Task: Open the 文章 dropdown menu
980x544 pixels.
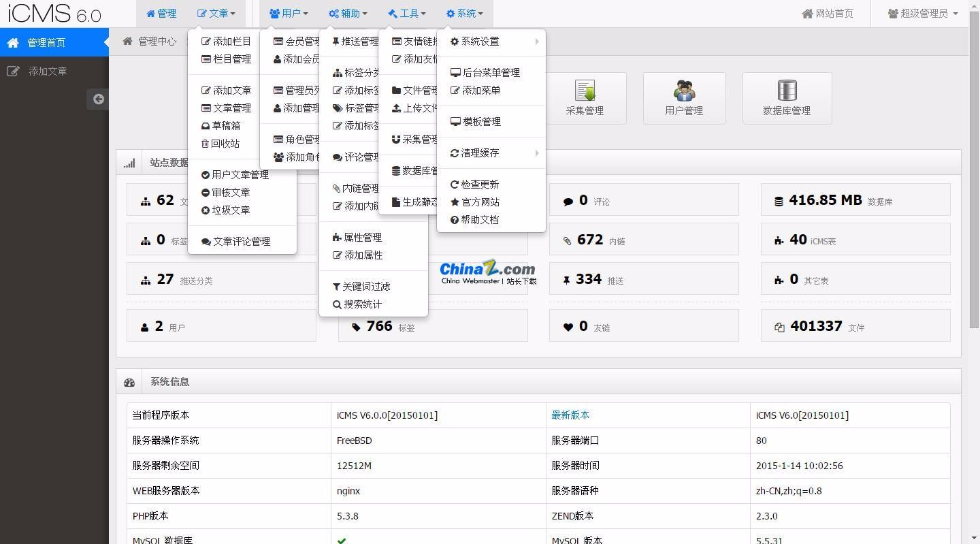Action: click(x=216, y=14)
